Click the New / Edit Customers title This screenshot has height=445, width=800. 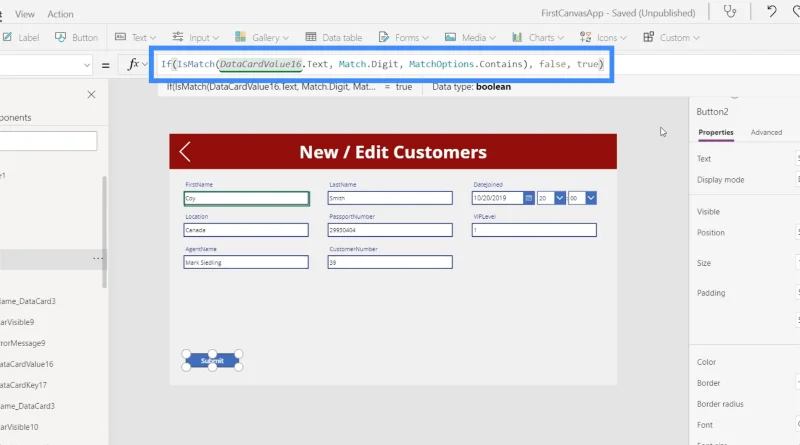(393, 152)
